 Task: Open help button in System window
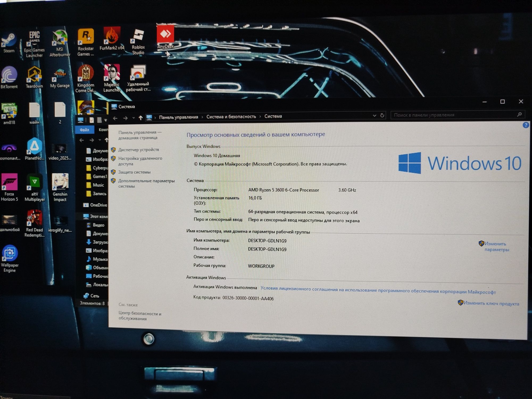coord(526,125)
